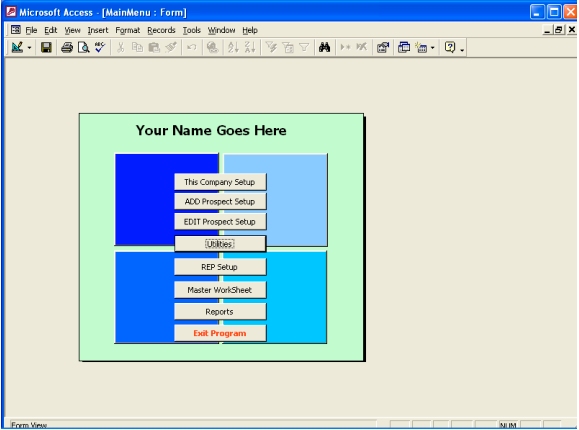Click the This Company Setup button

pyautogui.click(x=220, y=182)
